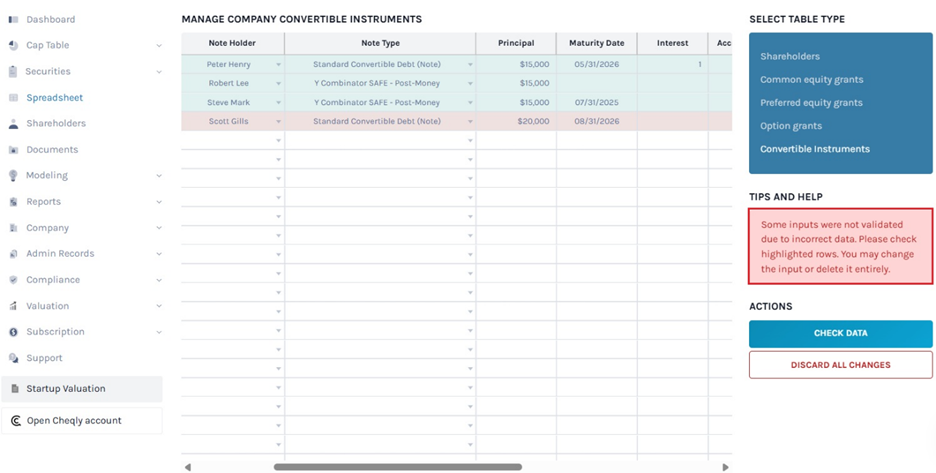Open Note Type dropdown in Scott Gills row
This screenshot has height=473, width=936.
470,122
